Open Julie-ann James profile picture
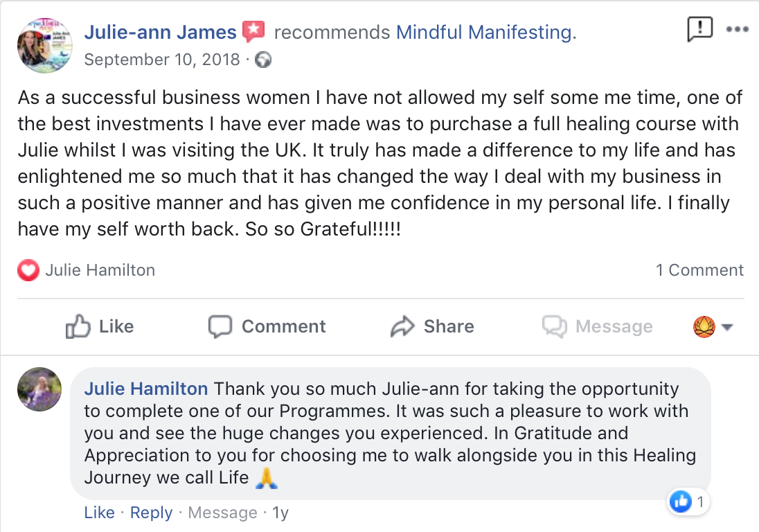 tap(44, 45)
